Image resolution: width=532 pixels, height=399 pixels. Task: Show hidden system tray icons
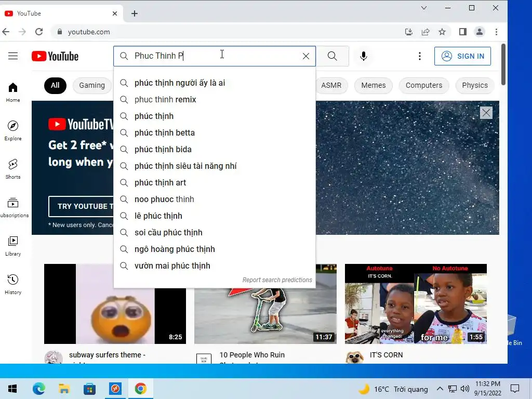[440, 389]
